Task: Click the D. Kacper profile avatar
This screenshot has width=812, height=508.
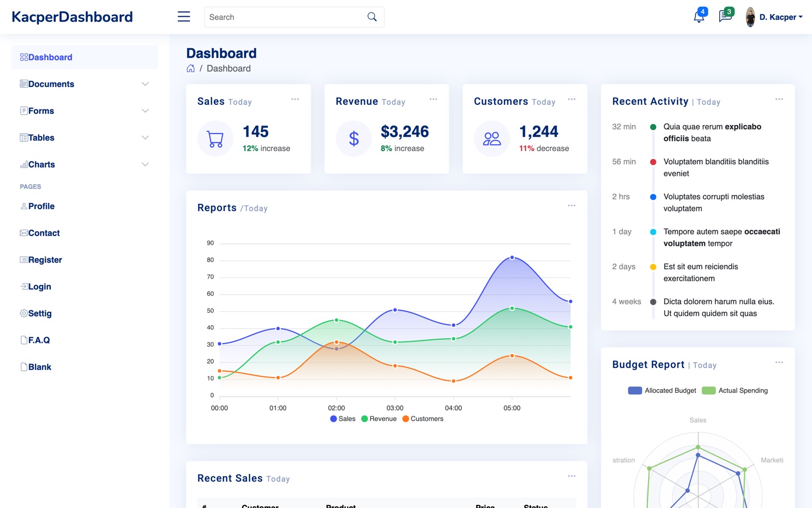Action: coord(750,17)
